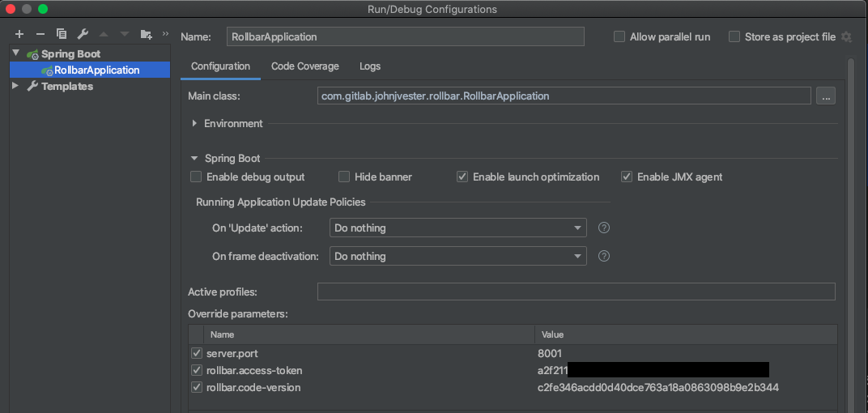Click the Create New Folder icon
Viewport: 868px width, 413px height.
click(x=146, y=34)
